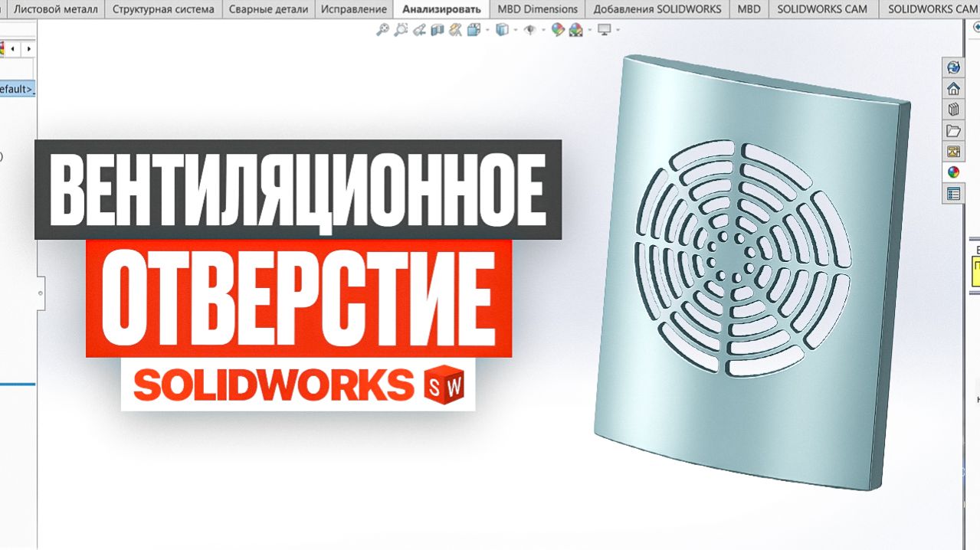Viewport: 980px width, 550px height.
Task: Open the Добавления SOLIDWORKS tab
Action: 657,9
